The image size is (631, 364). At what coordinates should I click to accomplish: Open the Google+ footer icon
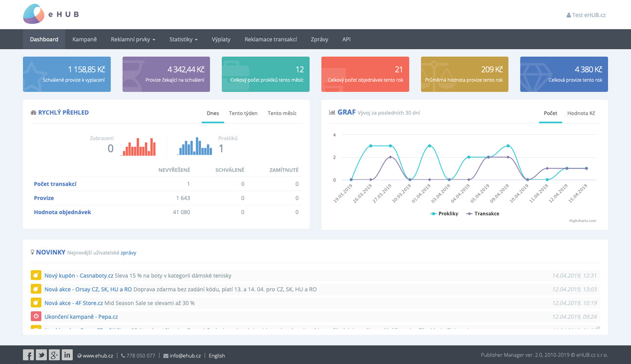click(x=54, y=355)
